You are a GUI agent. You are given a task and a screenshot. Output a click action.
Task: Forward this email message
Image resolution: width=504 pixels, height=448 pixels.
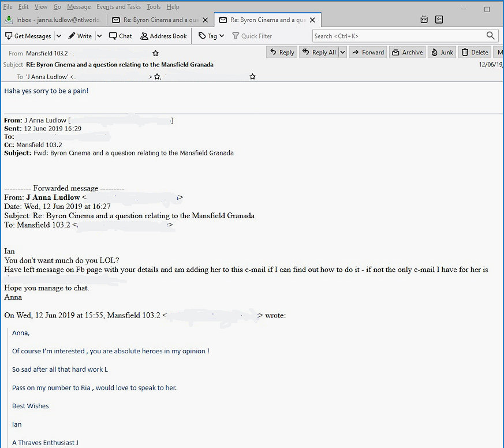tap(368, 53)
